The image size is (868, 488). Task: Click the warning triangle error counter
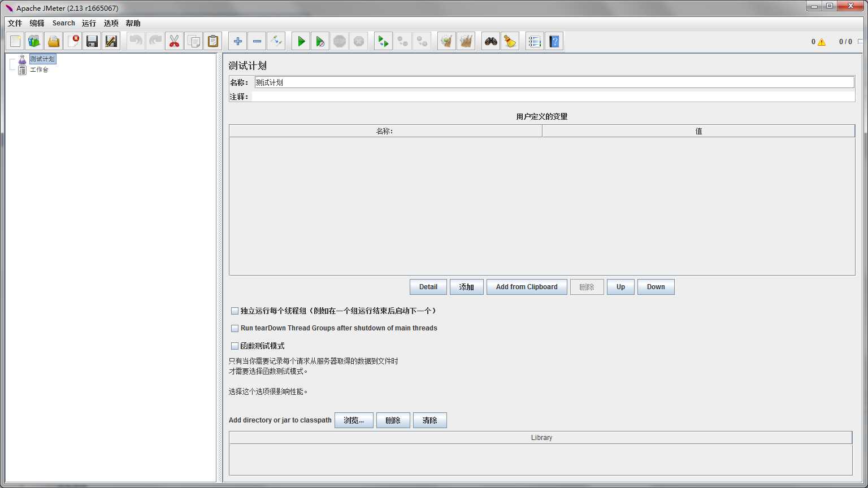[821, 42]
